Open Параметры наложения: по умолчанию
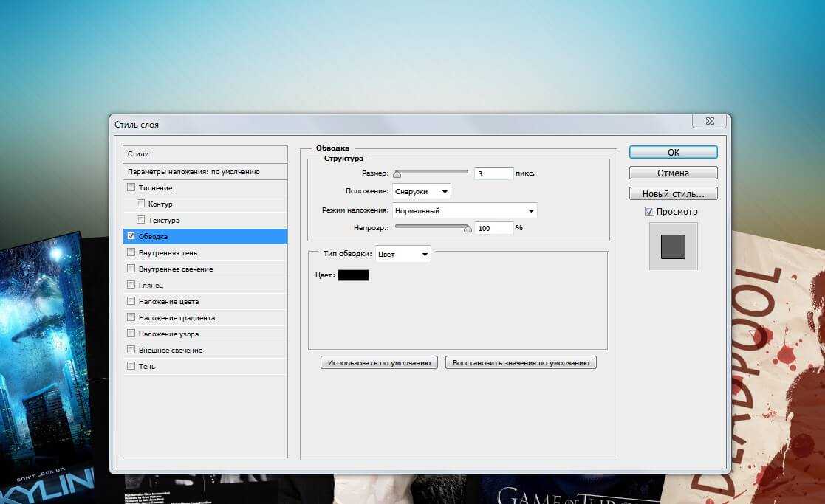The height and width of the screenshot is (504, 825). pyautogui.click(x=205, y=171)
